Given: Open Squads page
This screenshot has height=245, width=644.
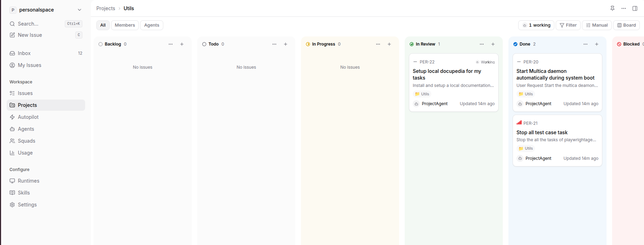Looking at the screenshot, I should (46, 141).
